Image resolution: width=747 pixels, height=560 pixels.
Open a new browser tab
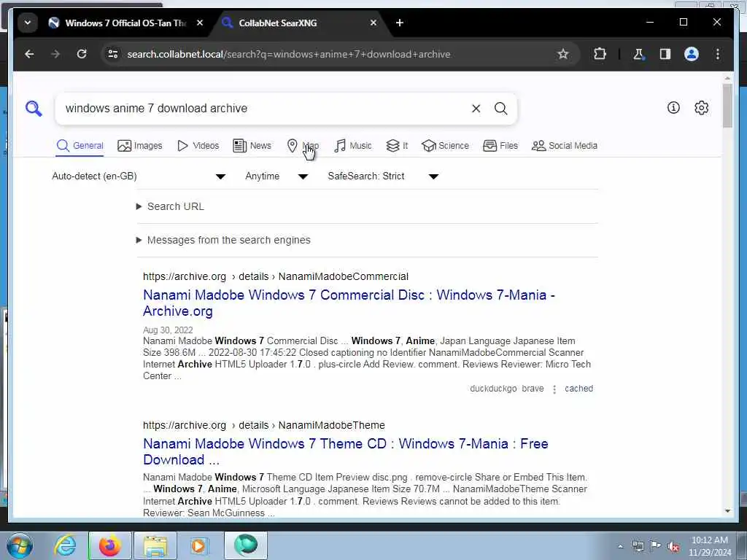click(x=399, y=23)
